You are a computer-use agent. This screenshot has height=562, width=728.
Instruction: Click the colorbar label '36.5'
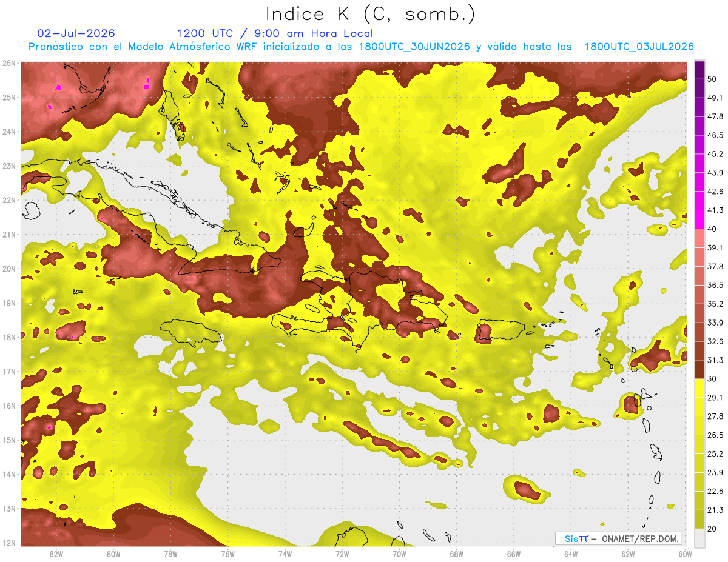[x=715, y=285]
